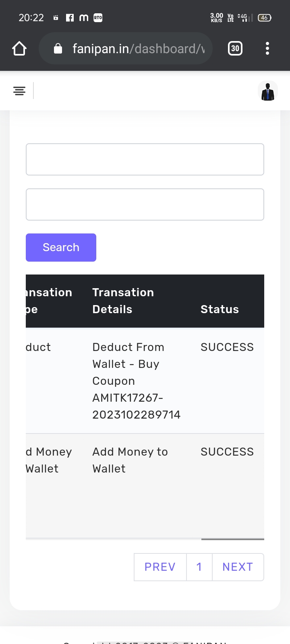Viewport: 290px width, 644px height.
Task: Select the Buy Coupon transaction row details
Action: (x=136, y=381)
